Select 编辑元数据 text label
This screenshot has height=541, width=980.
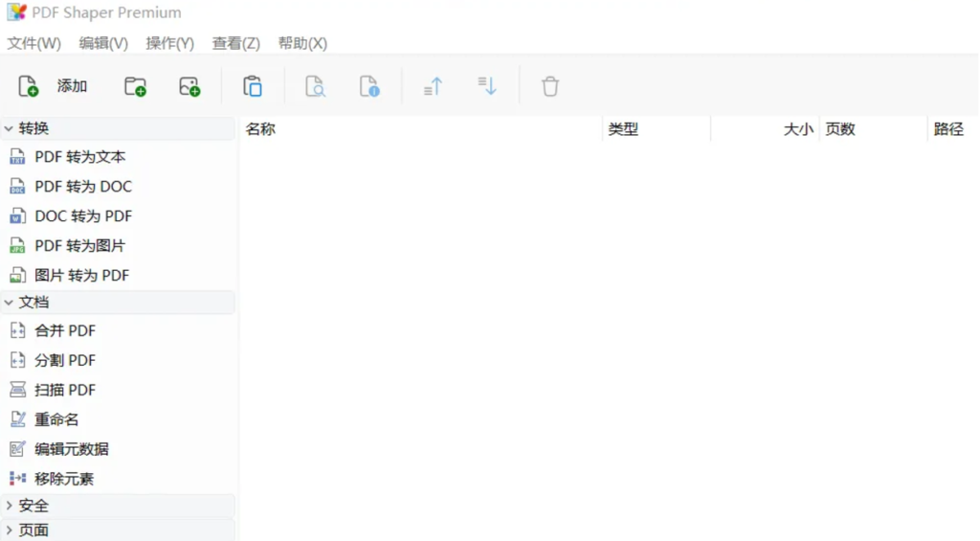71,449
